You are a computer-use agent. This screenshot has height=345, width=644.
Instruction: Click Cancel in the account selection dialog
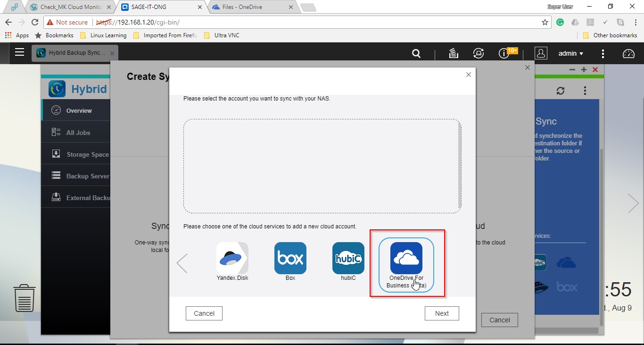pyautogui.click(x=204, y=313)
